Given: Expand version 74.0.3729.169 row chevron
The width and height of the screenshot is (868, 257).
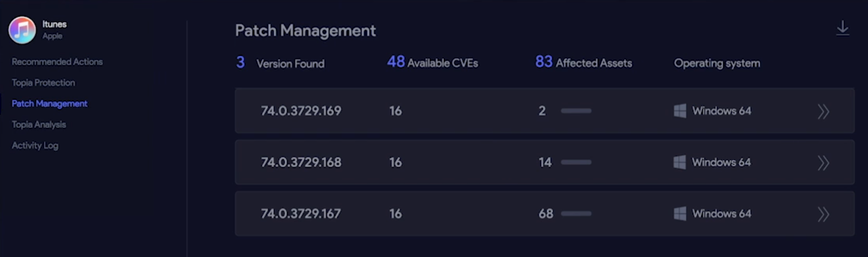Looking at the screenshot, I should 823,111.
